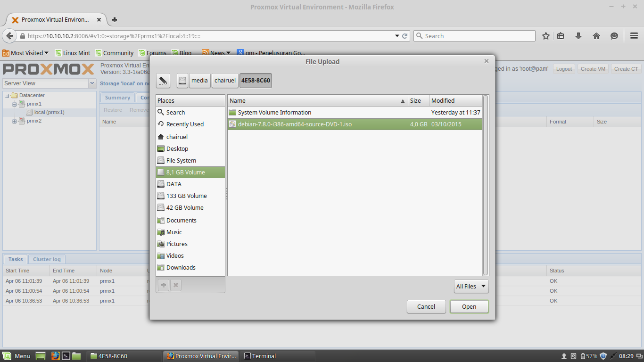Screen dimensions: 644x362
Task: Open the Most Visited bookmarks dropdown
Action: tap(25, 53)
